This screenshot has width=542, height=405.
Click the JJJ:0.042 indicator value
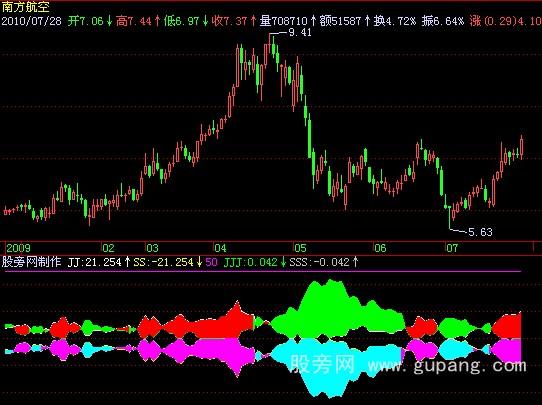coord(250,262)
